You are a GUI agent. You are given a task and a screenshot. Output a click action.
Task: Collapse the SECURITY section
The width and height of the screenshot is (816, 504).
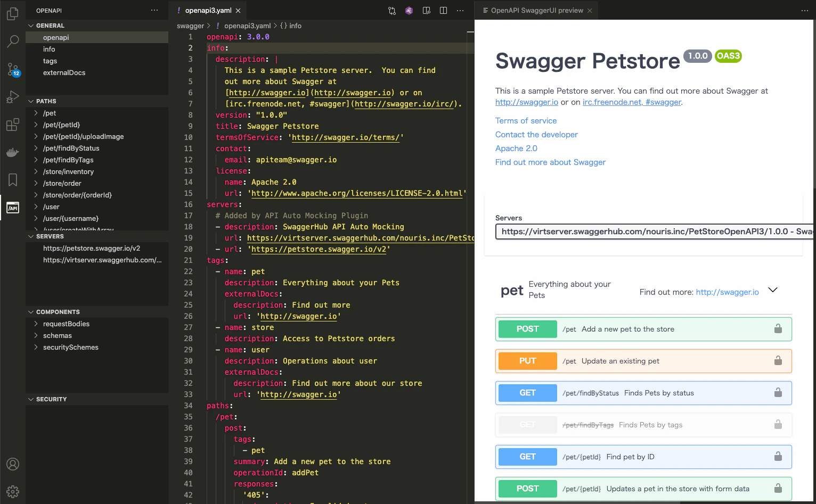pos(30,399)
